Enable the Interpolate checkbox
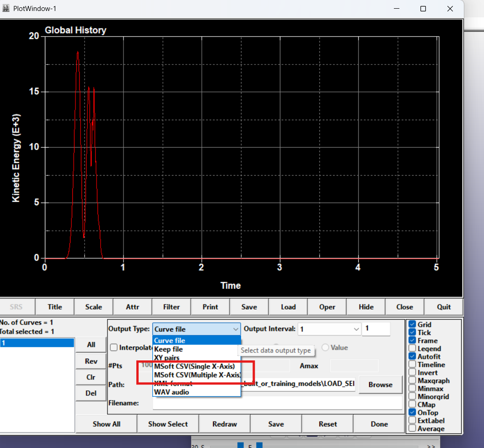The width and height of the screenshot is (484, 448). click(114, 347)
